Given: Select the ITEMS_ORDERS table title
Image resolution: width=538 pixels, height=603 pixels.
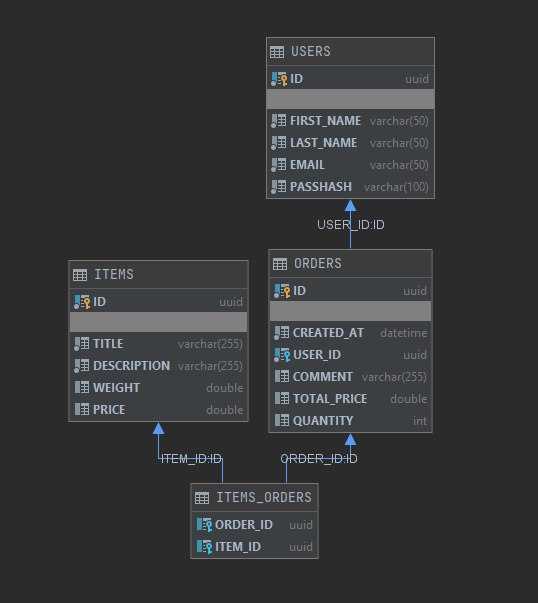Looking at the screenshot, I should point(264,497).
